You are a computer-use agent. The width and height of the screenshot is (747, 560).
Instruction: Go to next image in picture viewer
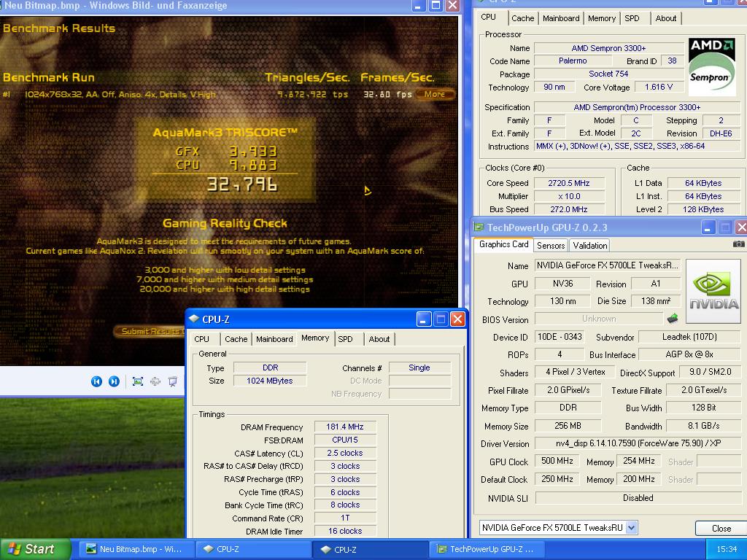[x=114, y=381]
